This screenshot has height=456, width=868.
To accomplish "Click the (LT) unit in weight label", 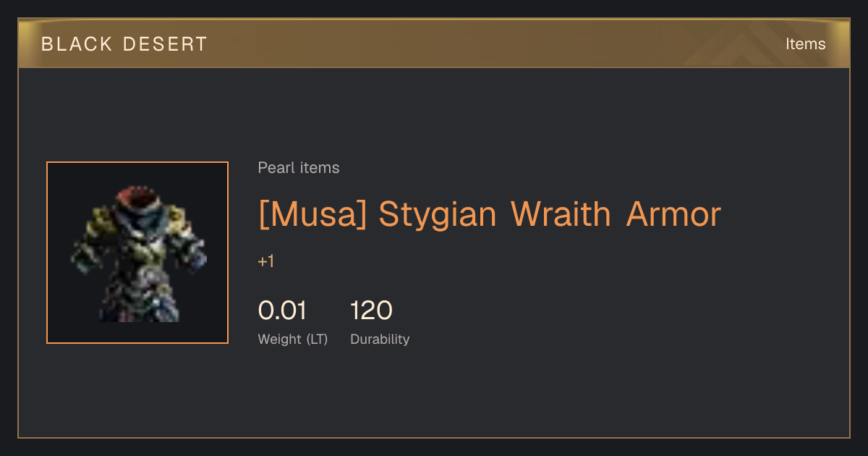I will [317, 339].
